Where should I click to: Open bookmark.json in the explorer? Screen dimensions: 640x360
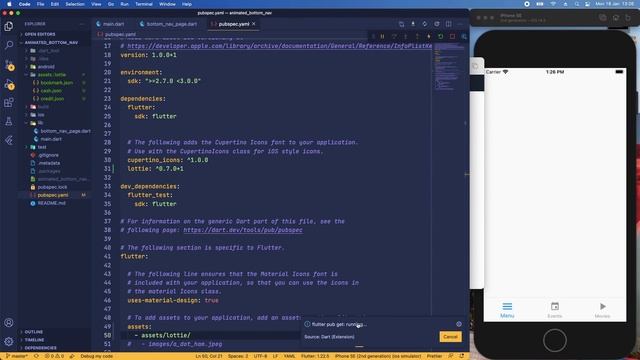(56, 83)
